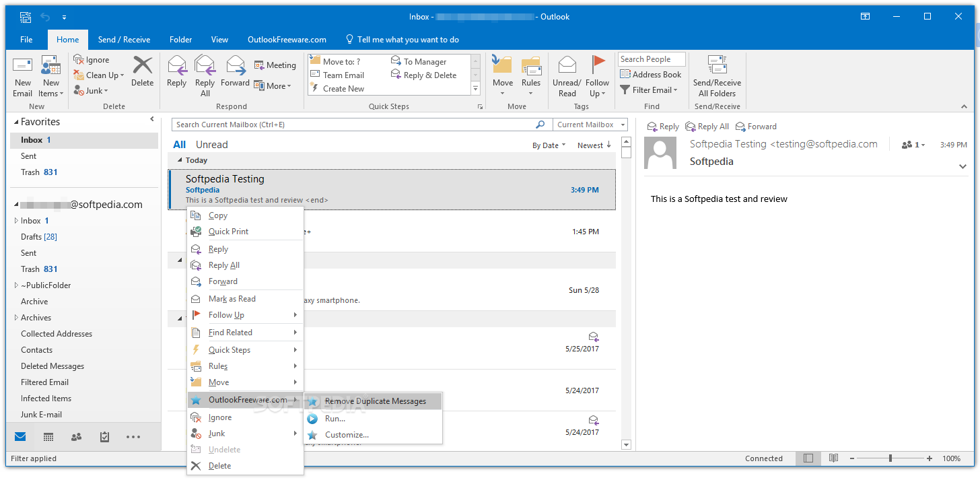
Task: Switch to People view in navigation bar
Action: tap(76, 437)
